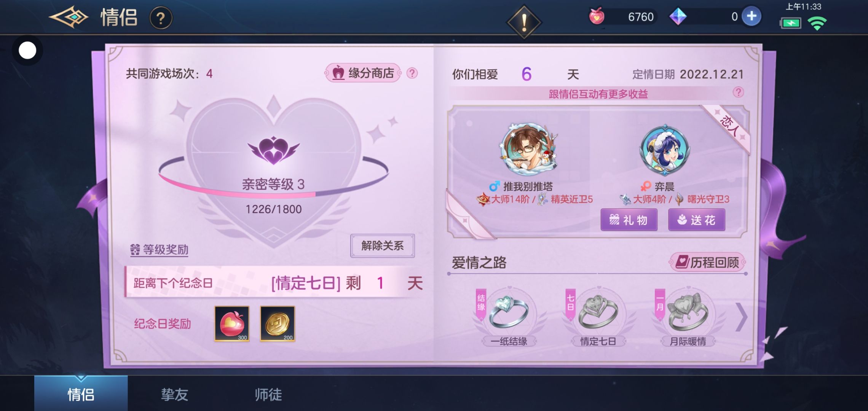
Task: Tap the plus icon to add diamonds
Action: [752, 16]
